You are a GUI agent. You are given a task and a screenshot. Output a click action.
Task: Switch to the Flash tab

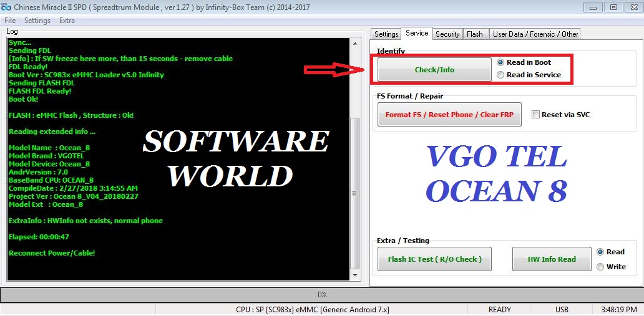click(475, 34)
